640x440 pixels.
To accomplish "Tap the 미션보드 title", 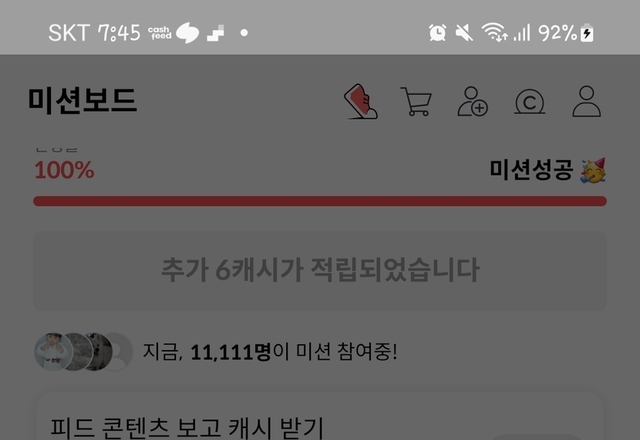I will [x=82, y=100].
